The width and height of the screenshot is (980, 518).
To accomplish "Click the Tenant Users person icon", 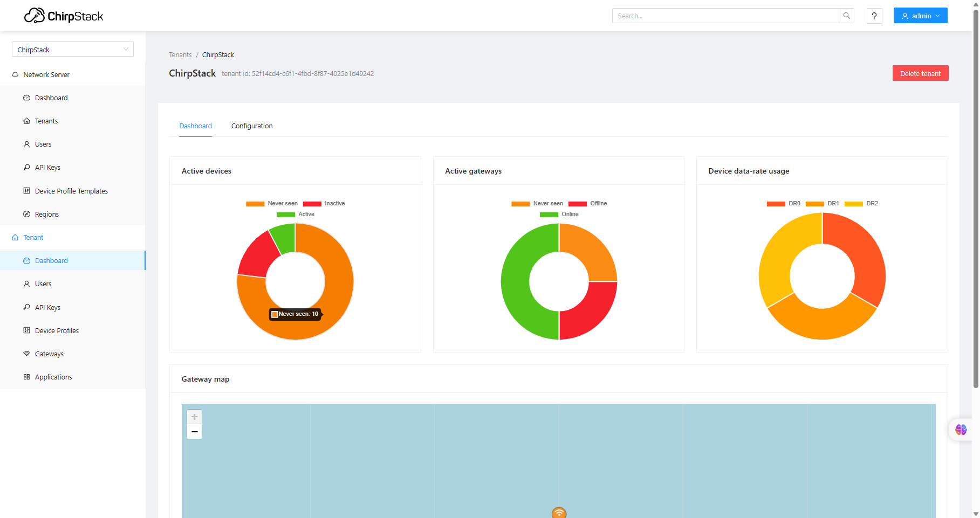I will coord(26,284).
